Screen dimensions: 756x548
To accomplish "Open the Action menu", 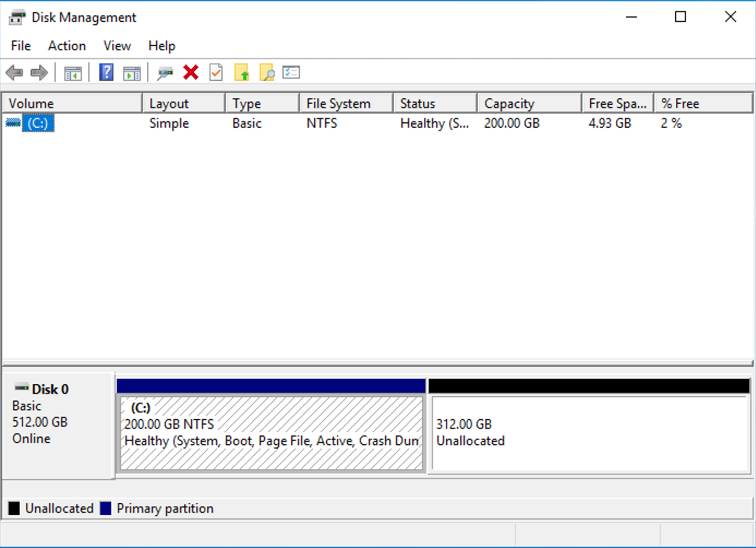I will (67, 46).
